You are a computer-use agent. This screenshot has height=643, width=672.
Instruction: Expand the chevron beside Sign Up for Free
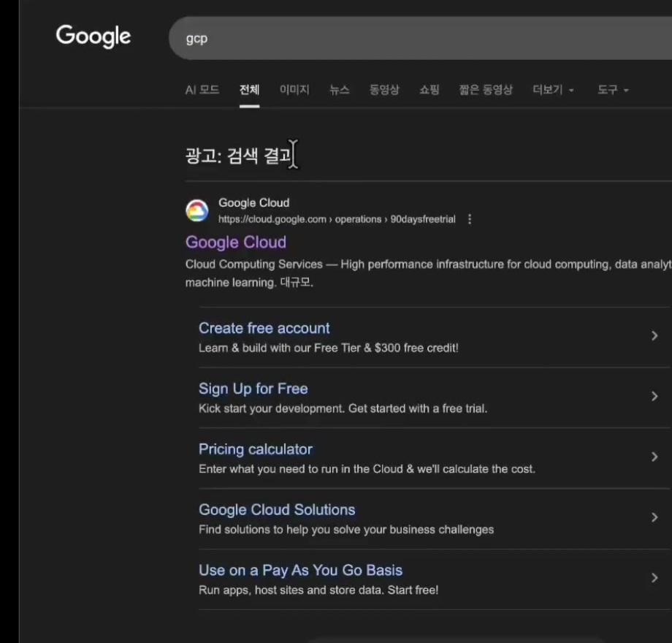tap(654, 397)
